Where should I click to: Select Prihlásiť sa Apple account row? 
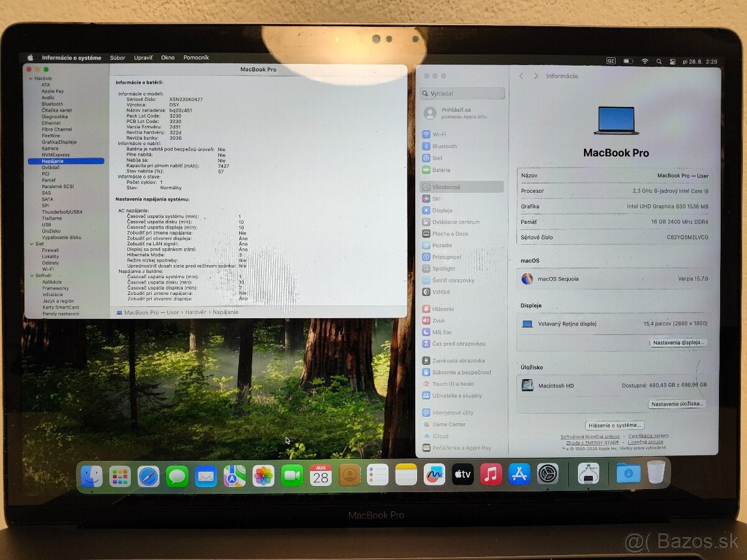point(463,113)
